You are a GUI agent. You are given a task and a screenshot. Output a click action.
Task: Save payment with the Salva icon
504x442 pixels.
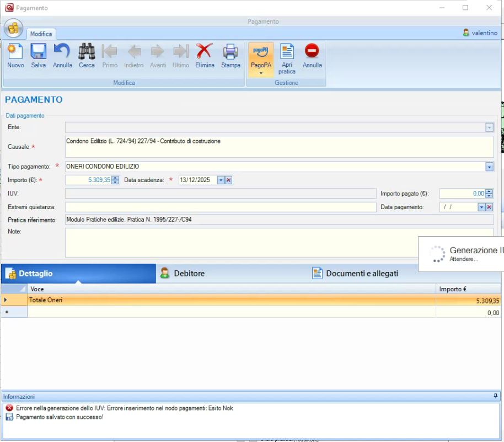click(x=39, y=52)
